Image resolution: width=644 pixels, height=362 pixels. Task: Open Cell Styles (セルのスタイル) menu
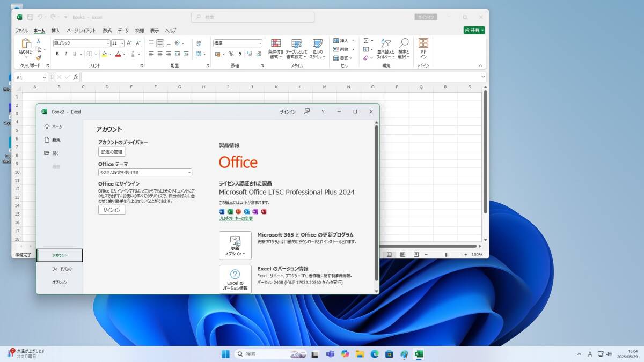click(318, 49)
